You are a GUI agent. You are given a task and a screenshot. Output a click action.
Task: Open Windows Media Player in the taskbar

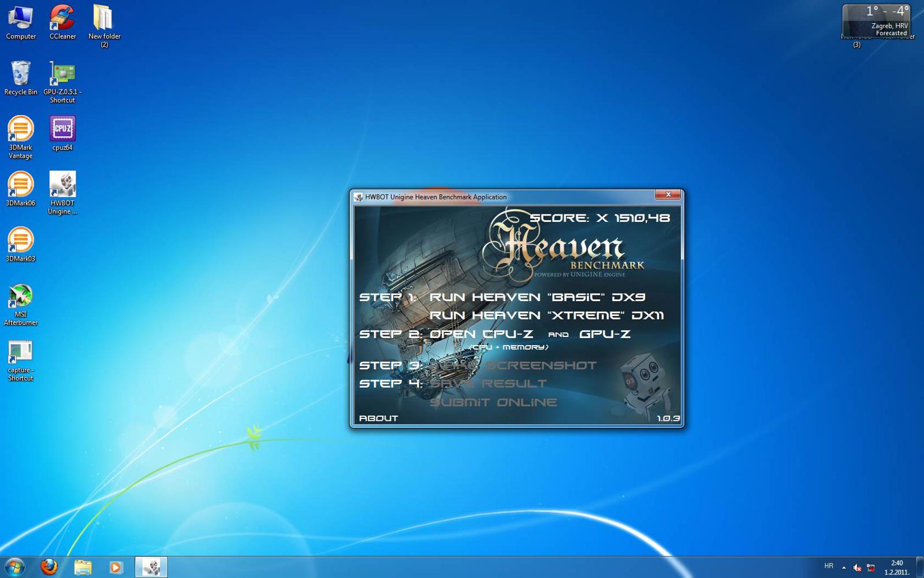[x=116, y=567]
